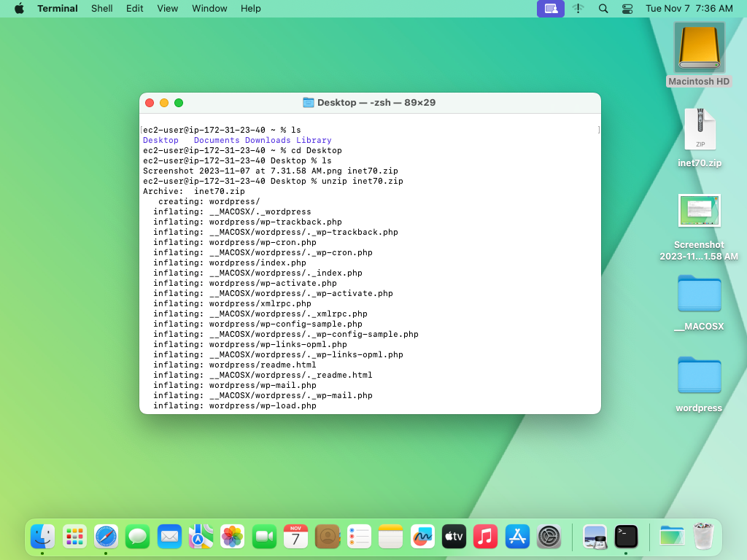The image size is (747, 560).
Task: Open Spotlight search
Action: coord(603,9)
